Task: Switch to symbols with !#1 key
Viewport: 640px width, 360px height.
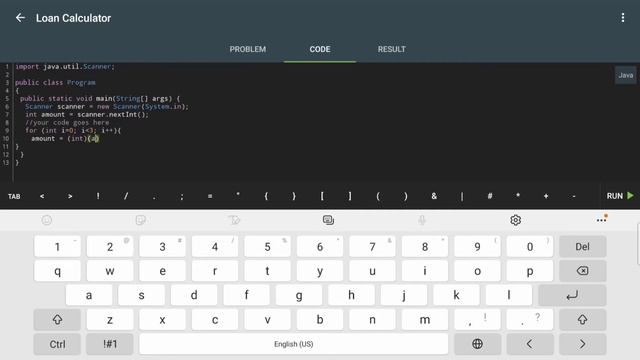Action: [x=110, y=344]
